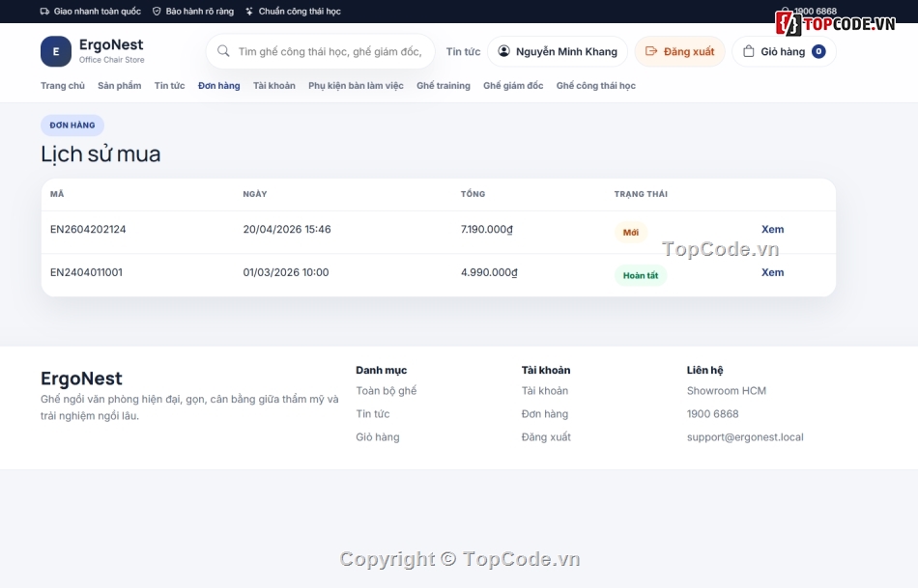This screenshot has width=918, height=588.
Task: Open Tài khoản navigation item
Action: click(274, 85)
